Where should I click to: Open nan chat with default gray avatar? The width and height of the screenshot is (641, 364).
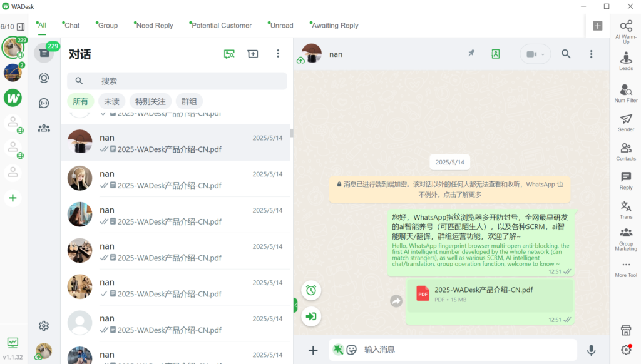point(175,323)
